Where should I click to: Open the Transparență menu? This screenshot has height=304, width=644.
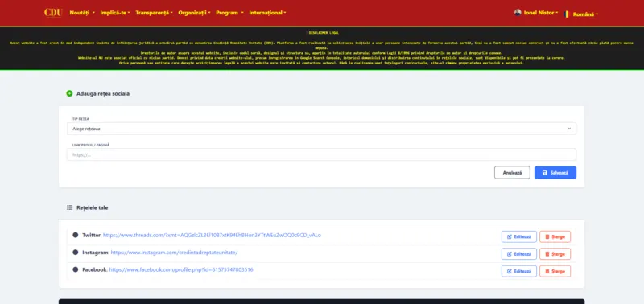pos(154,13)
